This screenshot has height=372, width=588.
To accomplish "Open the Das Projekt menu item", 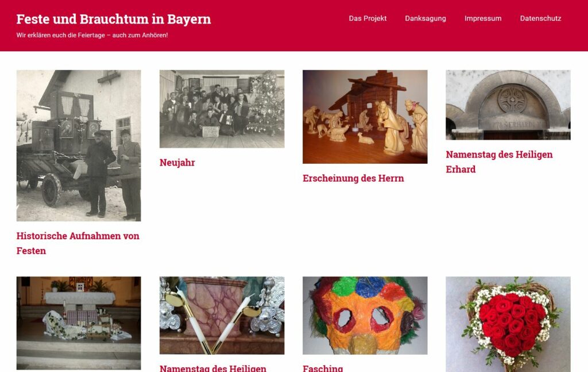I will 367,18.
